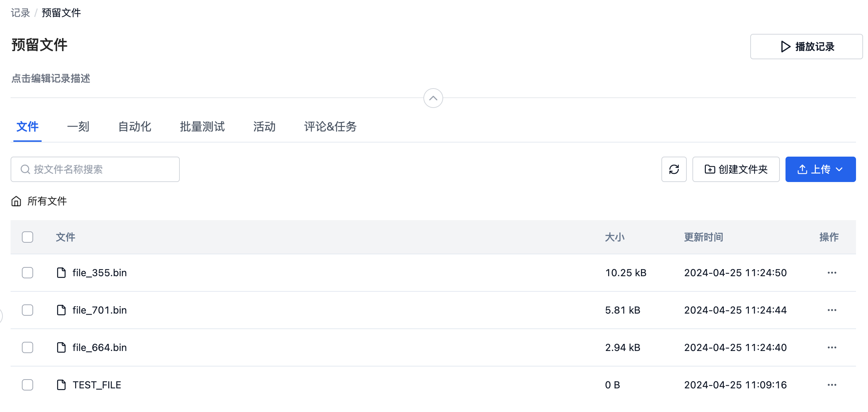Click the 预留文件 page title
This screenshot has height=412, width=868.
(39, 45)
